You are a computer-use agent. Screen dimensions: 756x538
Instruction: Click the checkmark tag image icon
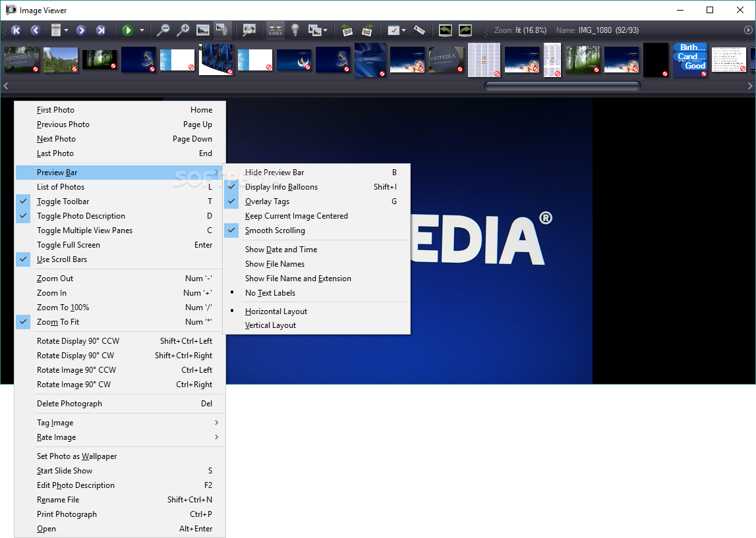point(393,30)
